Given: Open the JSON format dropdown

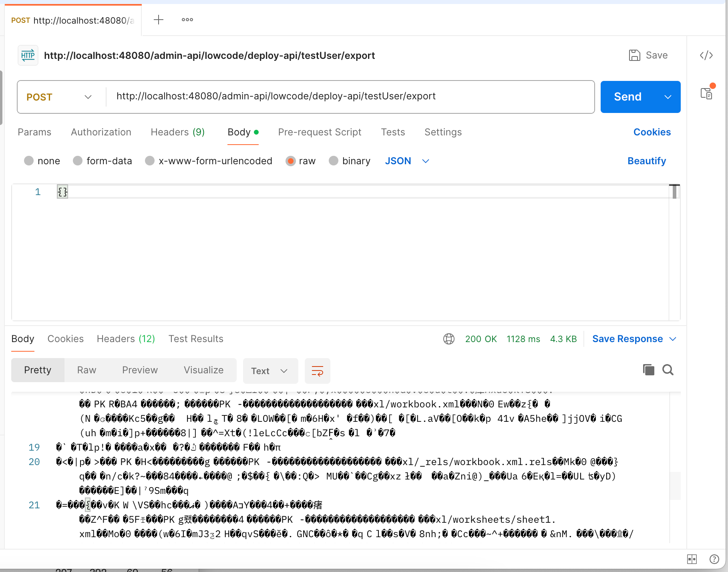Looking at the screenshot, I should coord(407,161).
